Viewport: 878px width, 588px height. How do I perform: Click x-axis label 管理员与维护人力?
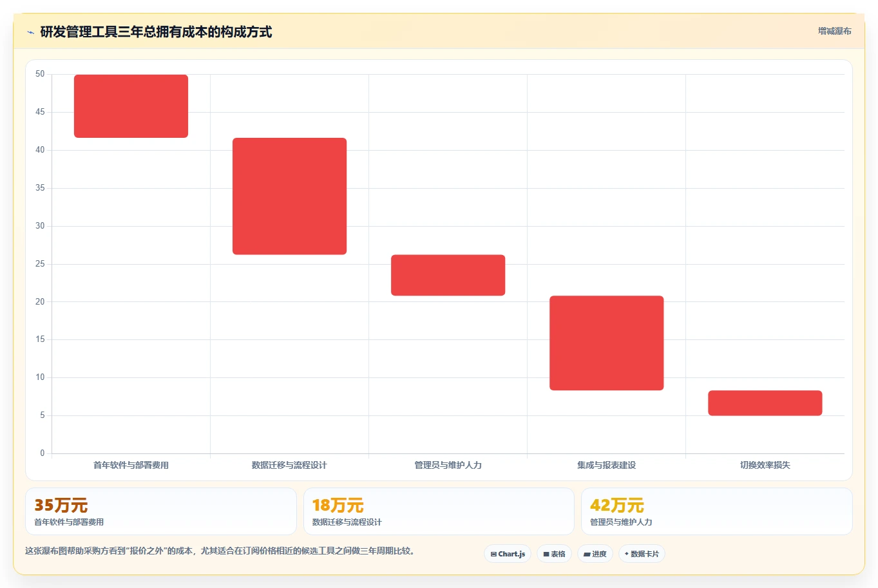pos(448,465)
